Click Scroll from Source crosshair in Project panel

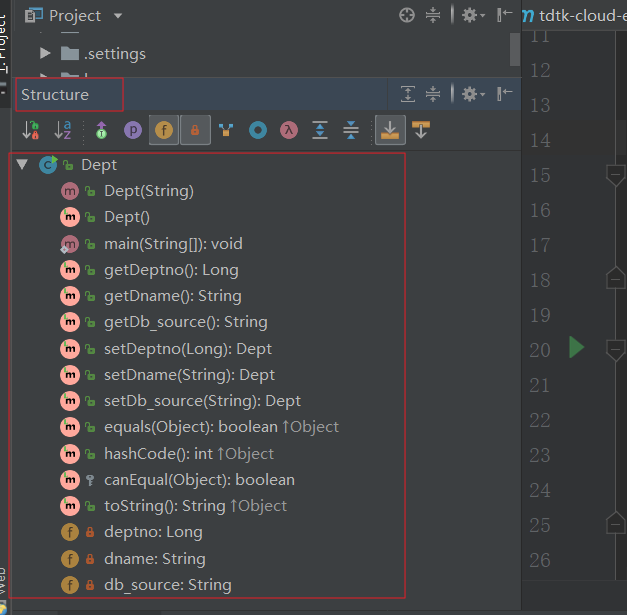(407, 16)
